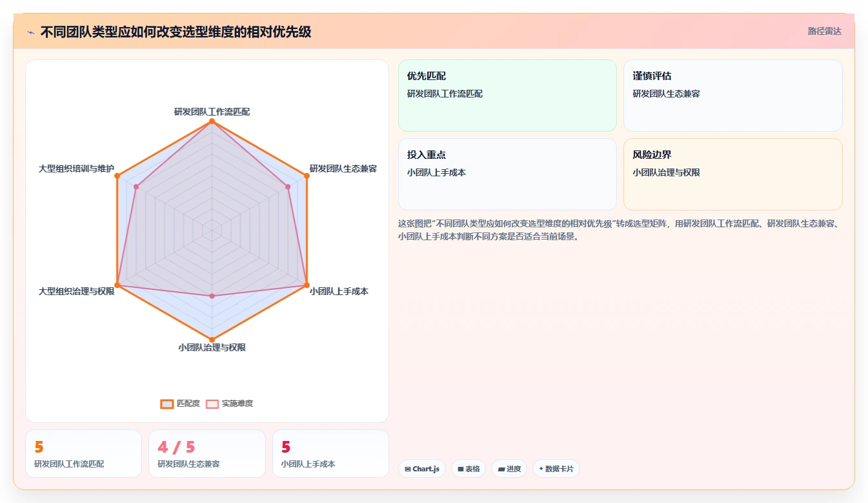The image size is (868, 503).
Task: Open the 优先匹配 card
Action: [507, 96]
